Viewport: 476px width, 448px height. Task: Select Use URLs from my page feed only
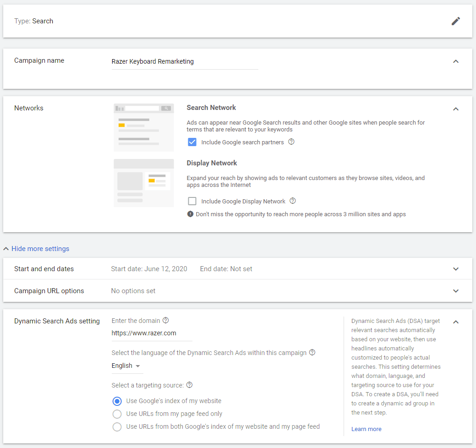click(x=117, y=414)
